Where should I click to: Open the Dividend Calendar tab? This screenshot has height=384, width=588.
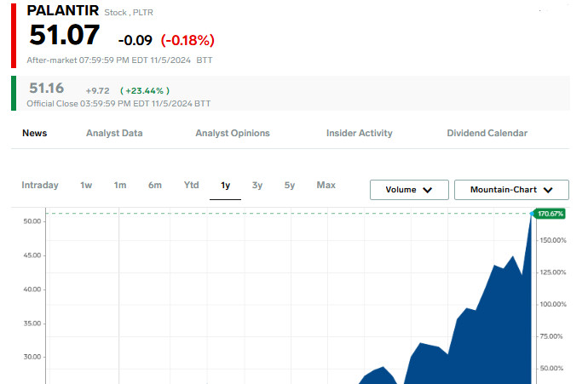(x=487, y=133)
